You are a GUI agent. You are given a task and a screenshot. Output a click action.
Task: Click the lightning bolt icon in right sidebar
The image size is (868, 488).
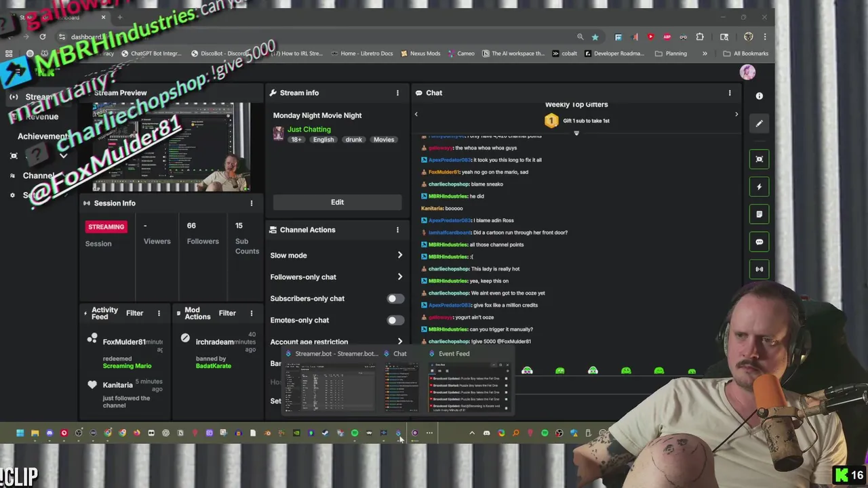pos(759,187)
